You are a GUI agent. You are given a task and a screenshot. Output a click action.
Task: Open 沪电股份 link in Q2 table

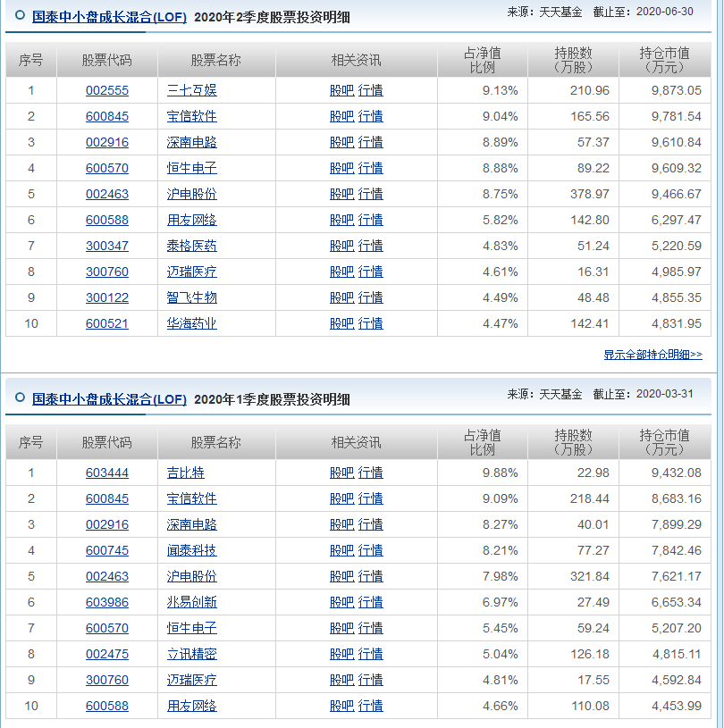point(192,194)
